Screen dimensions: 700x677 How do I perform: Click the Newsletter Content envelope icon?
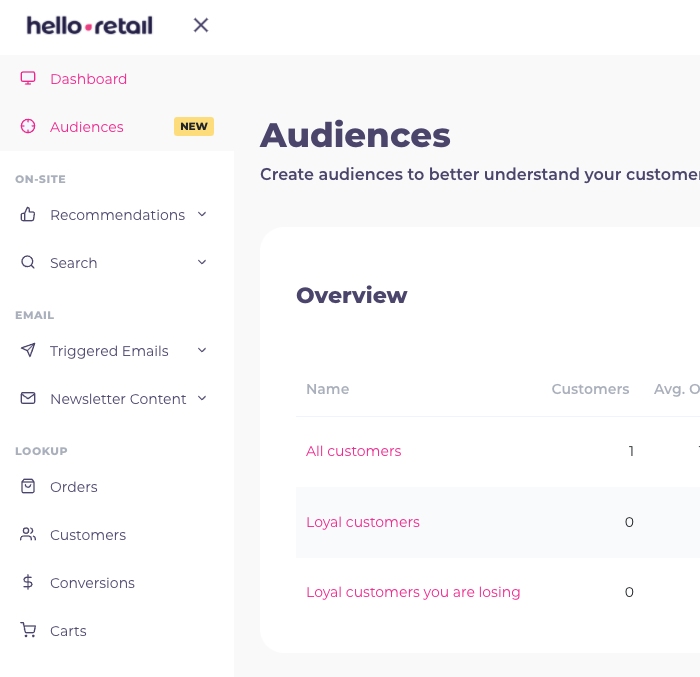coord(28,399)
